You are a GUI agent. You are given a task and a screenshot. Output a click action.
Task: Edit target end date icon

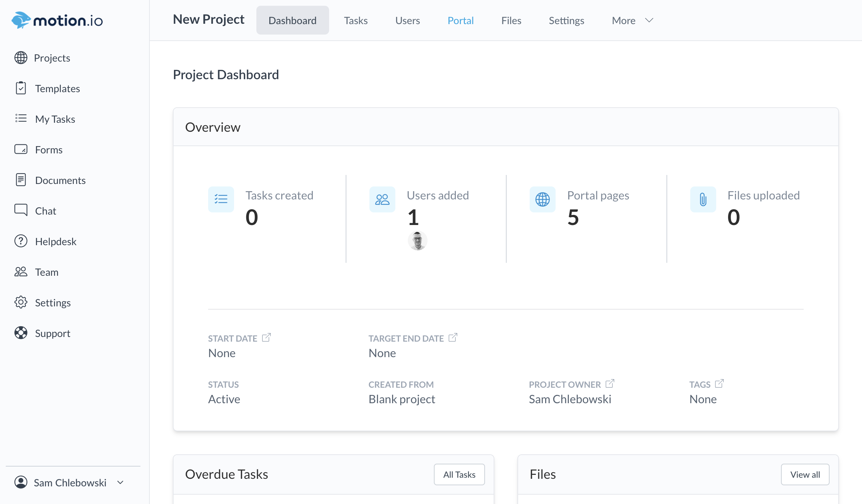point(453,338)
